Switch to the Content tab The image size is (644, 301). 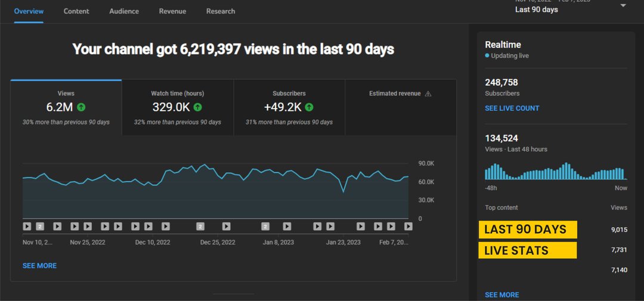(76, 11)
